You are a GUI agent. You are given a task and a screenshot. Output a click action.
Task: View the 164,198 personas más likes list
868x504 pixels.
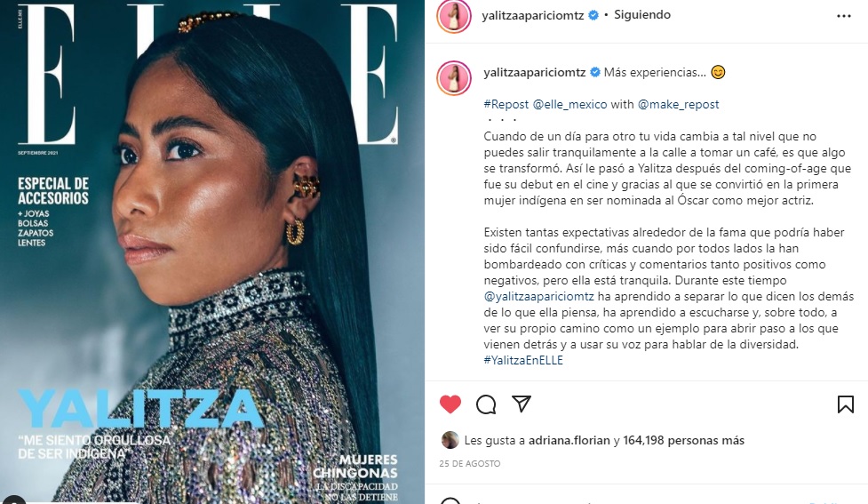(684, 440)
